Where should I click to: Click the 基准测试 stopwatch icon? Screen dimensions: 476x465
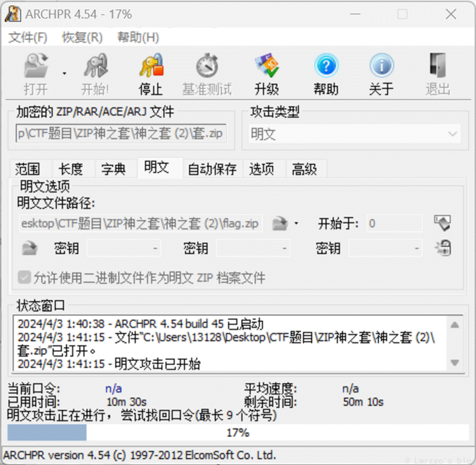(x=207, y=66)
